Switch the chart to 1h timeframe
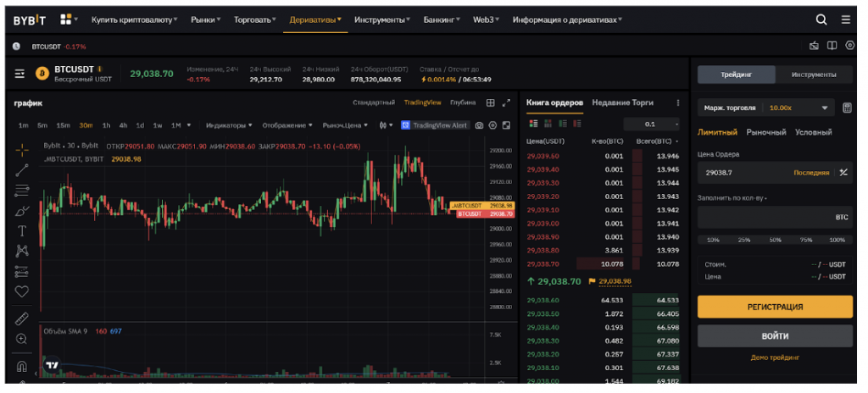Viewport: 868px width, 393px height. pyautogui.click(x=106, y=125)
